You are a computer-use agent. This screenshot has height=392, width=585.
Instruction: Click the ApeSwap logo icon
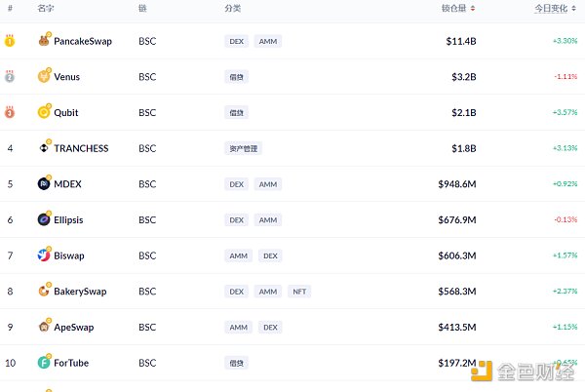[44, 327]
